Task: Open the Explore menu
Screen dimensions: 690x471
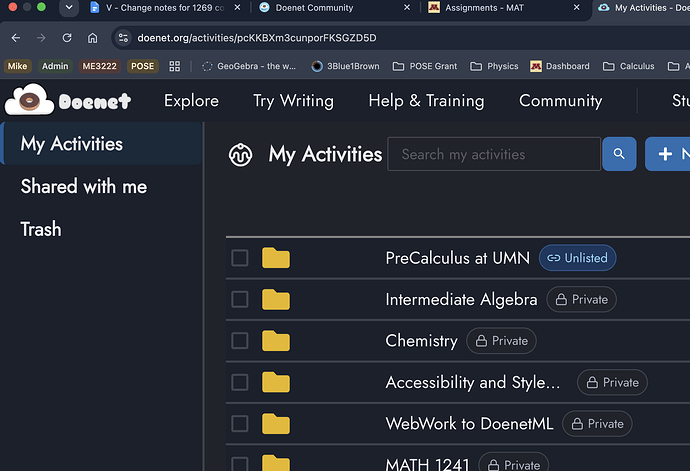Action: [191, 101]
